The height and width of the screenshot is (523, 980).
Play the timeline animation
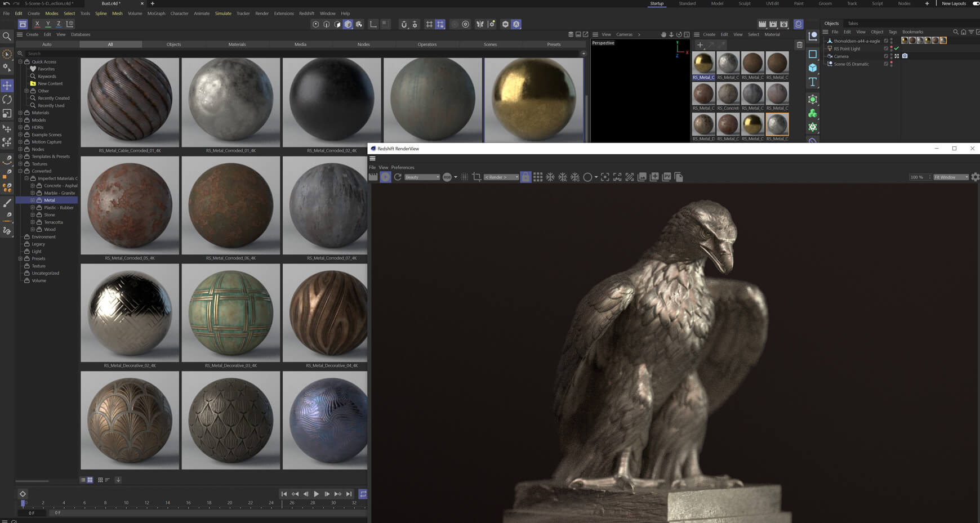click(x=316, y=494)
